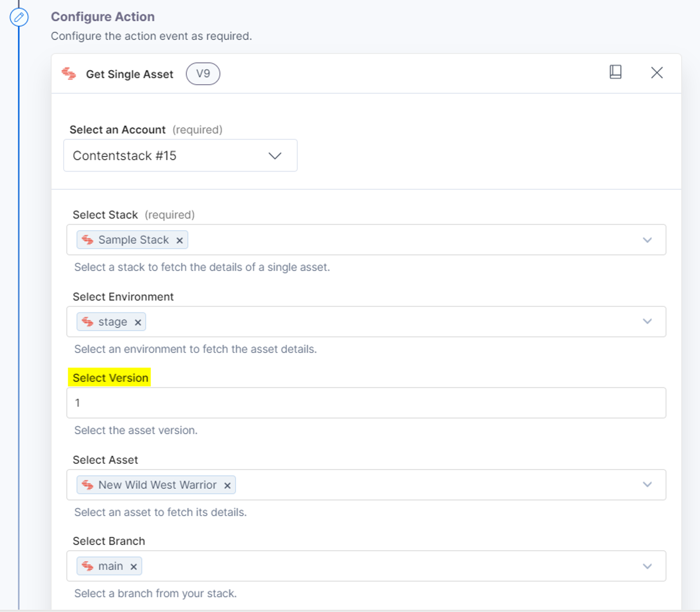Expand the Select Stack dropdown chevron
Image resolution: width=700 pixels, height=612 pixels.
coord(647,240)
